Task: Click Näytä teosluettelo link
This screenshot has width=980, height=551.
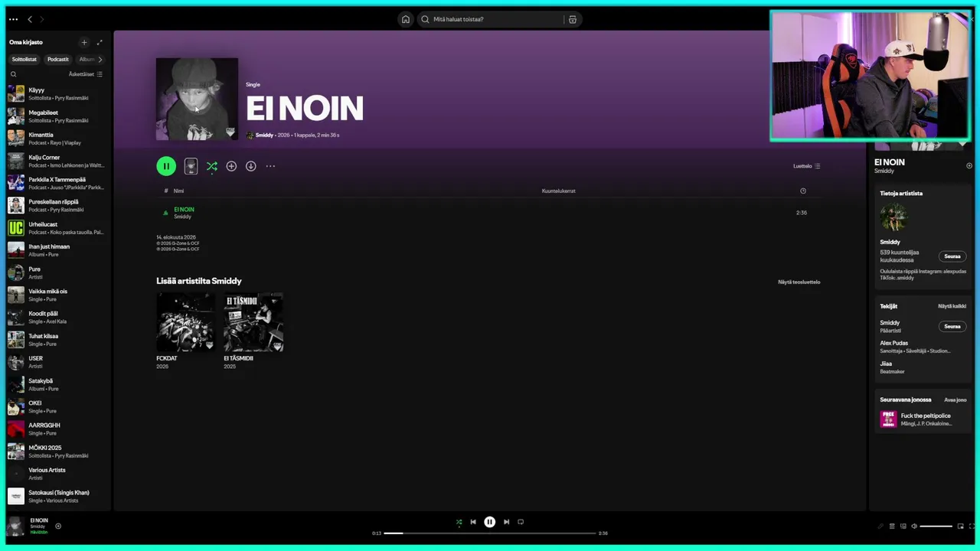Action: [x=799, y=282]
